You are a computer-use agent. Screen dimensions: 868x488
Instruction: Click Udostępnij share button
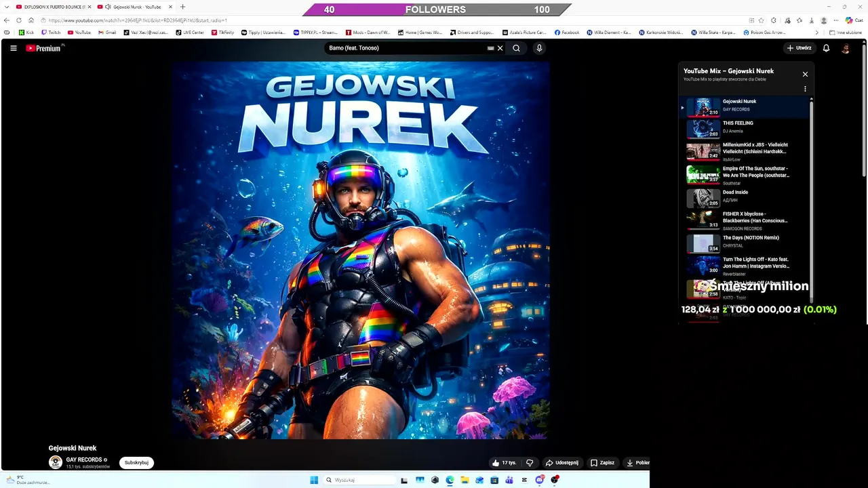pos(562,463)
